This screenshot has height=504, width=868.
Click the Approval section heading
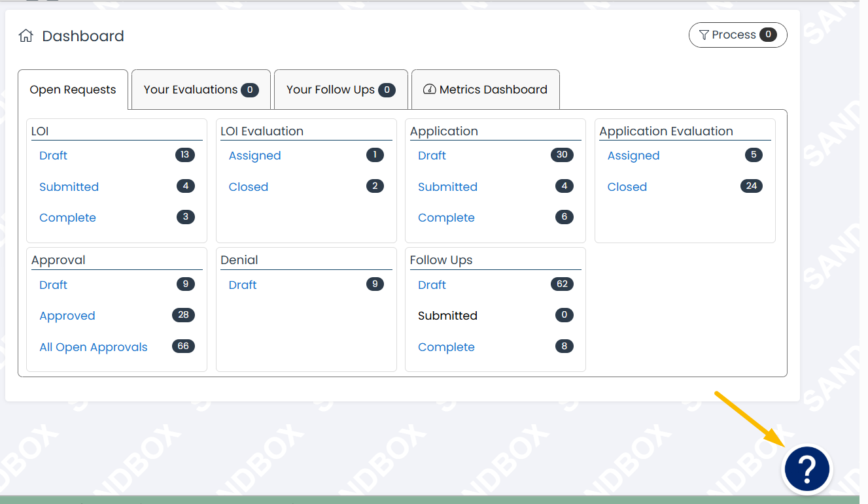[x=58, y=260]
